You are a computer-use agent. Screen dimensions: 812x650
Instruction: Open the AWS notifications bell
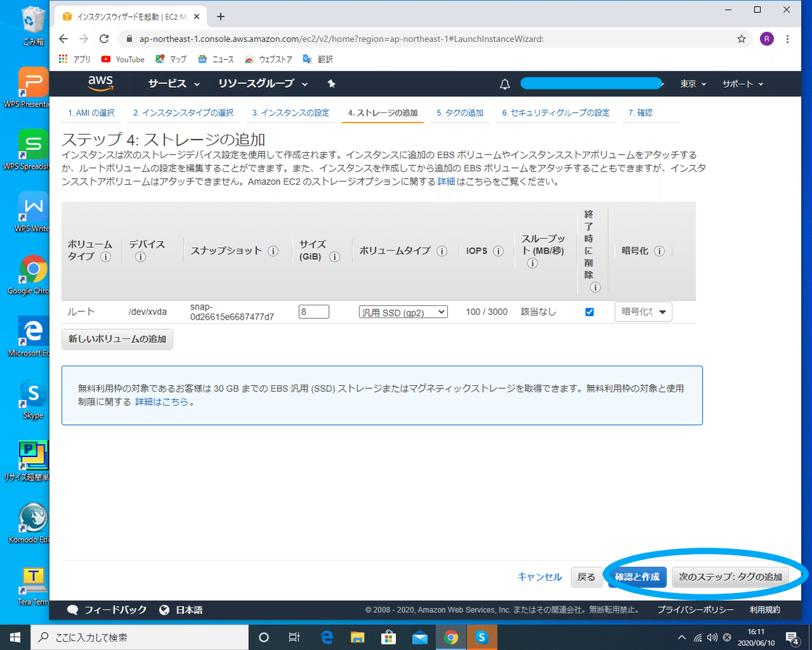click(x=505, y=84)
